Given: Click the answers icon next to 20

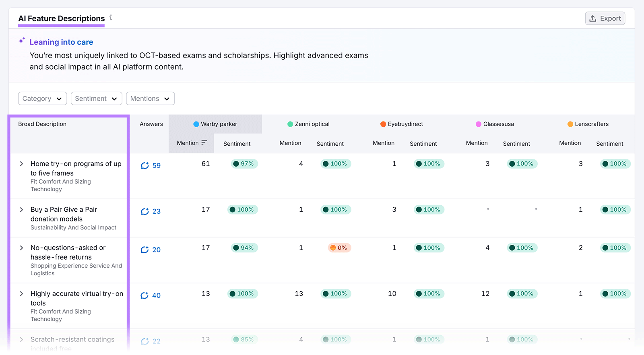Looking at the screenshot, I should (144, 250).
